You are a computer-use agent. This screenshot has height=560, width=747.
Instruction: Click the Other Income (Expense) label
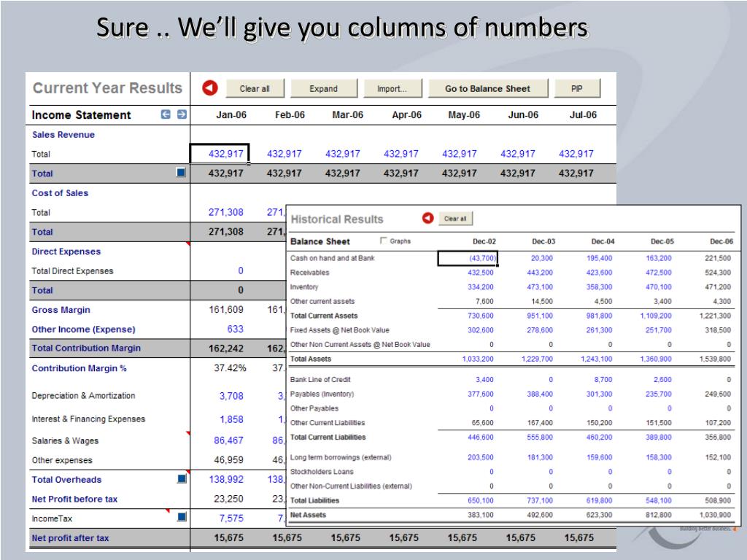[x=83, y=330]
